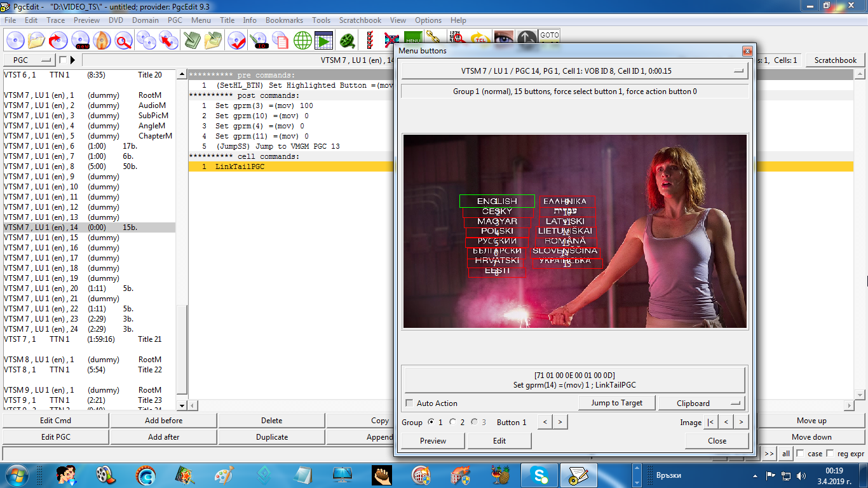Click the Scratchbook button
The height and width of the screenshot is (488, 868).
(836, 60)
